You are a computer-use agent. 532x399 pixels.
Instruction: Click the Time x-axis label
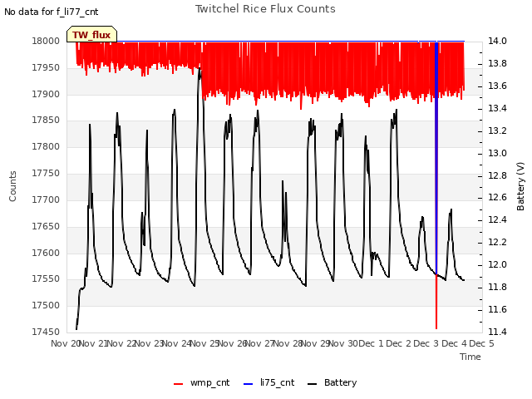coord(470,357)
